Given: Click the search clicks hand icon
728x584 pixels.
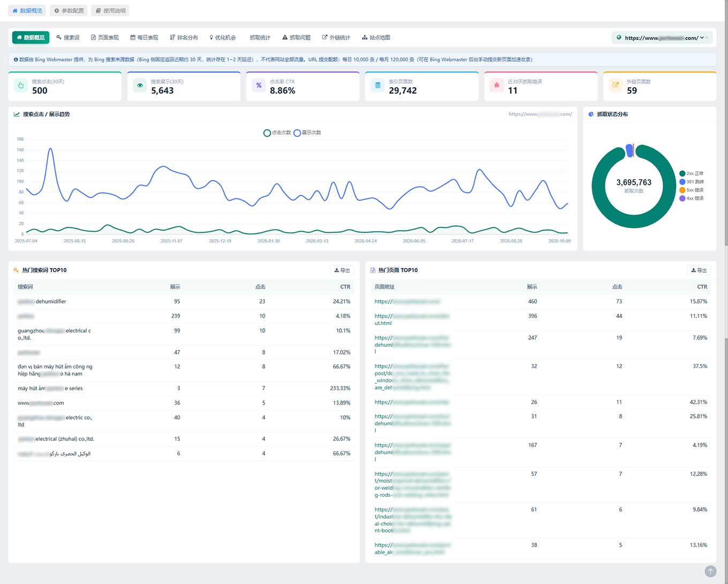Looking at the screenshot, I should click(x=21, y=85).
